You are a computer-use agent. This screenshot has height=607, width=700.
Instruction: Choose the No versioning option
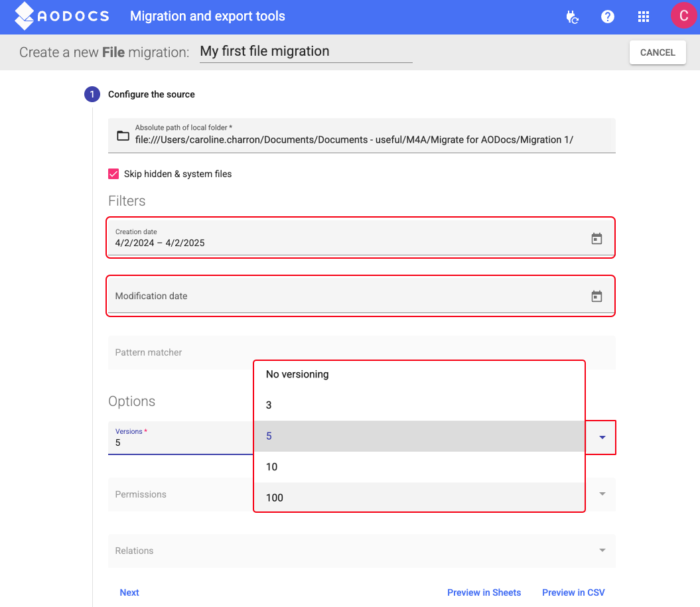[x=419, y=374]
